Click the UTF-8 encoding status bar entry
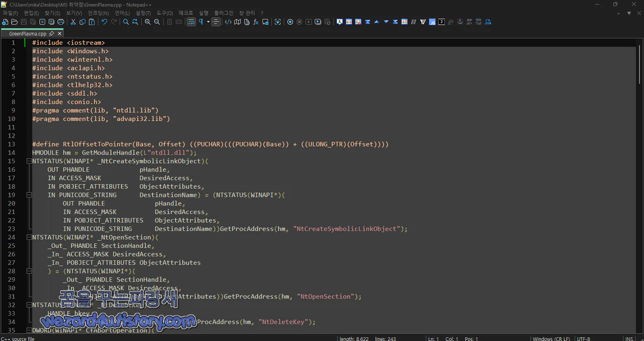 (x=584, y=339)
